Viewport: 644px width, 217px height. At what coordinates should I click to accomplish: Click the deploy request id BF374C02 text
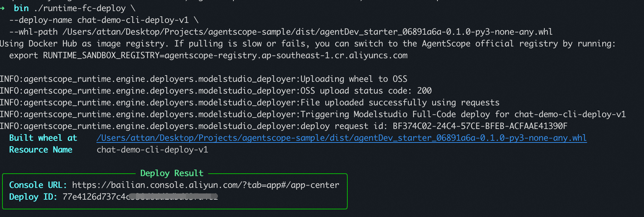(x=480, y=126)
